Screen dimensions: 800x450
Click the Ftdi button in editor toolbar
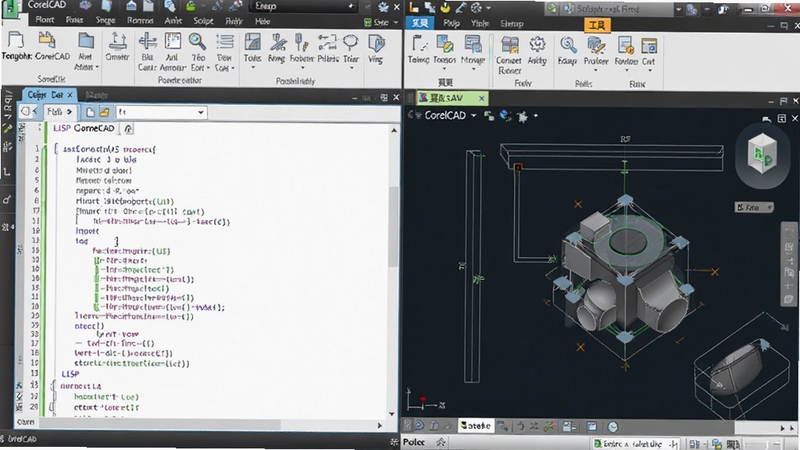[60, 112]
